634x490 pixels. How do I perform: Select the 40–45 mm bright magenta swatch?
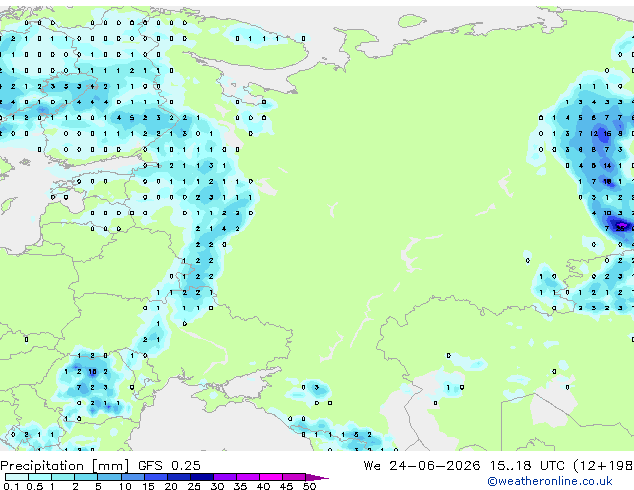[271, 477]
